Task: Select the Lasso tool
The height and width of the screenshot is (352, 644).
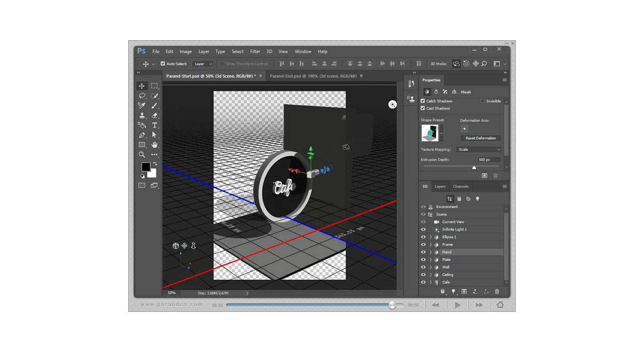Action: point(142,96)
